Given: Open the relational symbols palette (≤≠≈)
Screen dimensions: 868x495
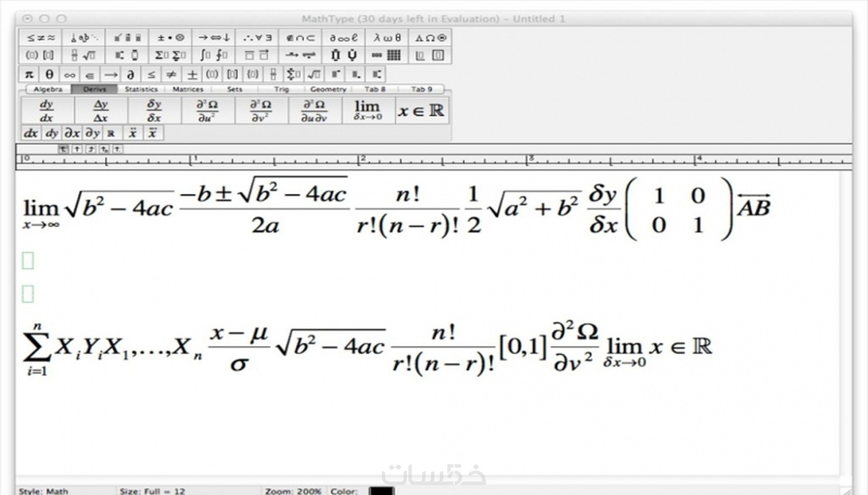Looking at the screenshot, I should coord(40,38).
